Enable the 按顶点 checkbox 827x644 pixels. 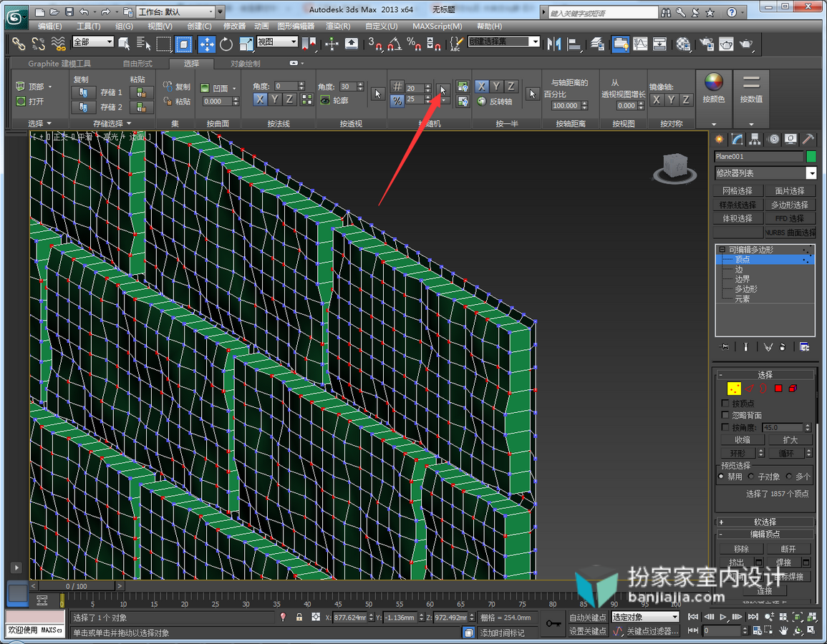coord(725,403)
